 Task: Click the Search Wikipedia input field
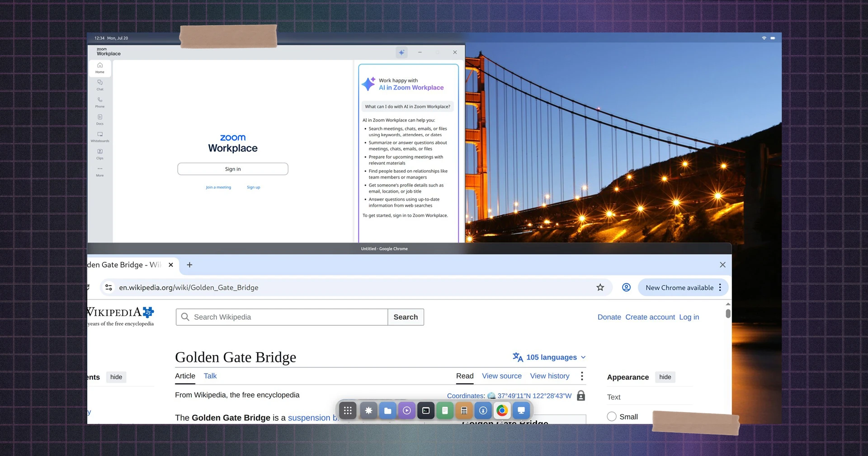[x=282, y=317]
